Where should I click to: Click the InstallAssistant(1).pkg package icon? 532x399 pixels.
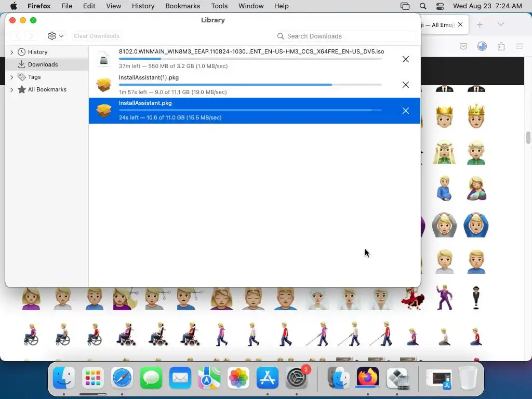pyautogui.click(x=104, y=85)
